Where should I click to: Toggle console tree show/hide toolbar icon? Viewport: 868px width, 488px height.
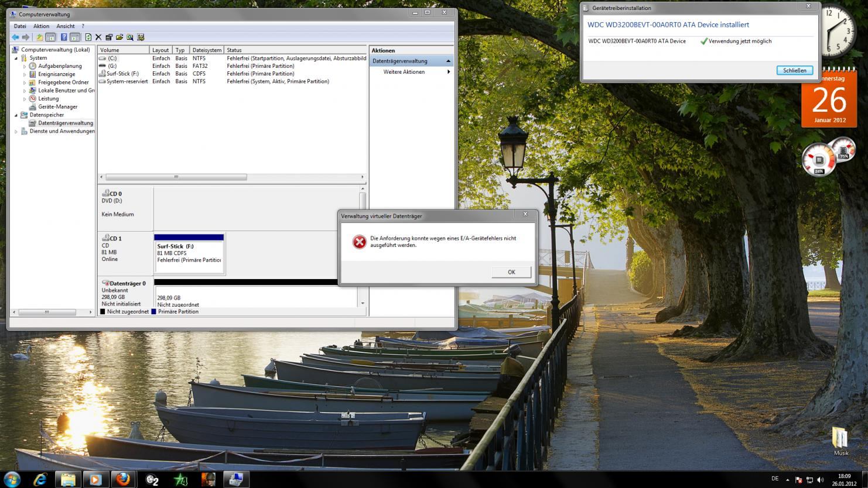point(50,37)
